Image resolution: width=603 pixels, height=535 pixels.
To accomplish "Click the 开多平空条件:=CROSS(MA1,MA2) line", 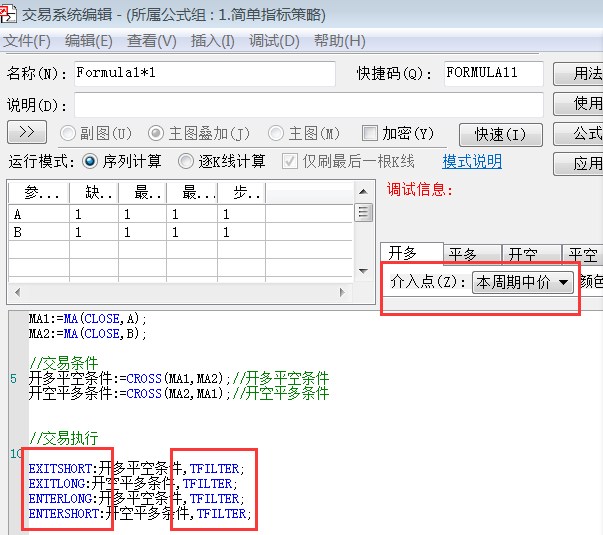I will point(179,378).
